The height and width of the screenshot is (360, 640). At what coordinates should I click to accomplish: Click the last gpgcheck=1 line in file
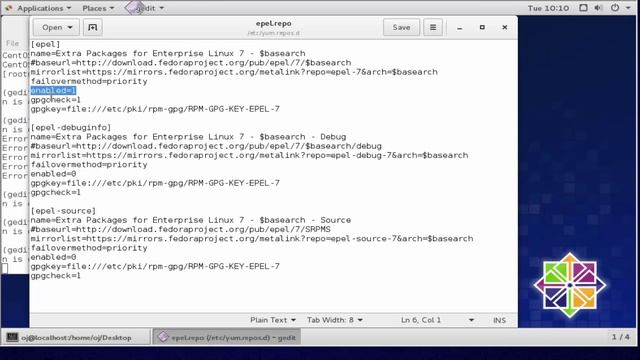56,276
